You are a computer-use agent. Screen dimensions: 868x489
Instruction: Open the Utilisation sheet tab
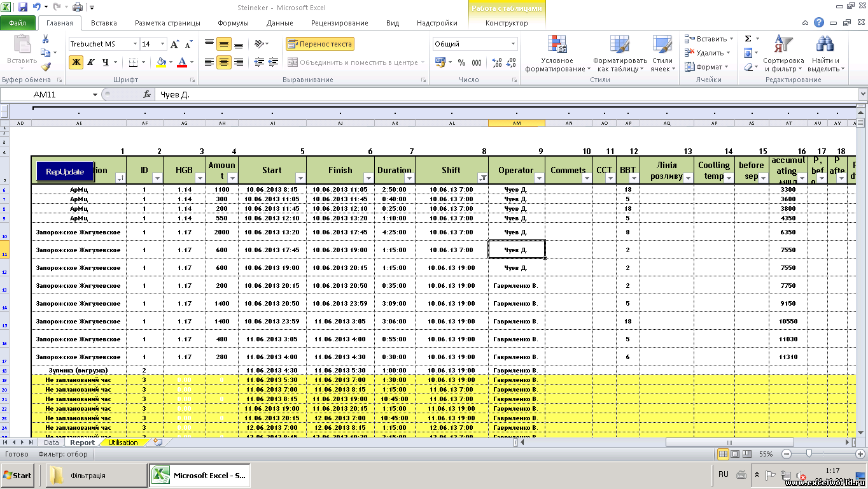(x=123, y=443)
